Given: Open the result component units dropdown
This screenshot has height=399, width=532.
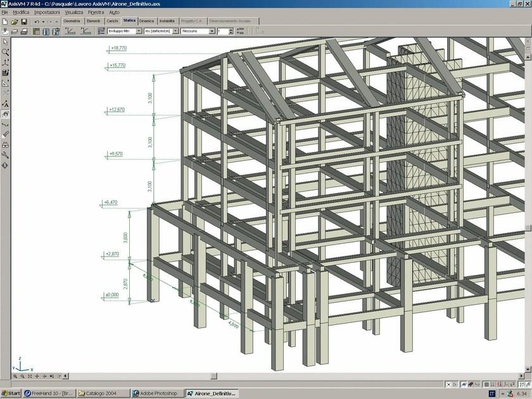Looking at the screenshot, I should pos(175,30).
